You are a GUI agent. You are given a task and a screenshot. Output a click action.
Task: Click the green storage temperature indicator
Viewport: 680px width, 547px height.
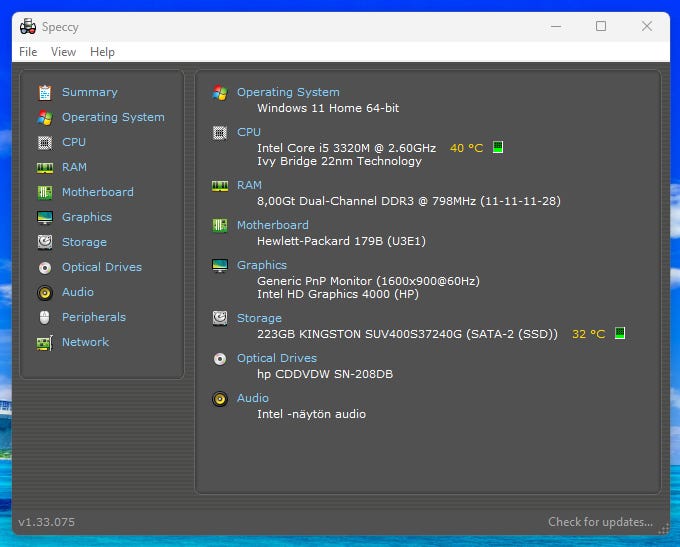[620, 334]
